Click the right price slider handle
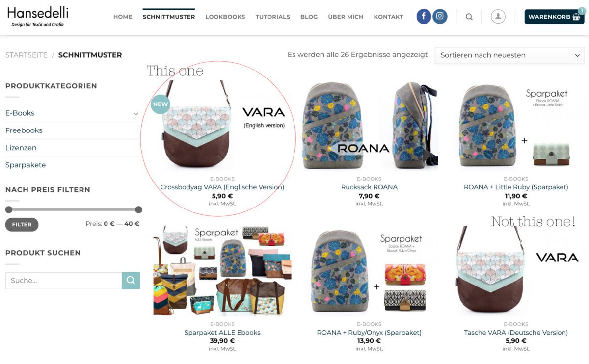589x364 pixels. click(x=138, y=209)
